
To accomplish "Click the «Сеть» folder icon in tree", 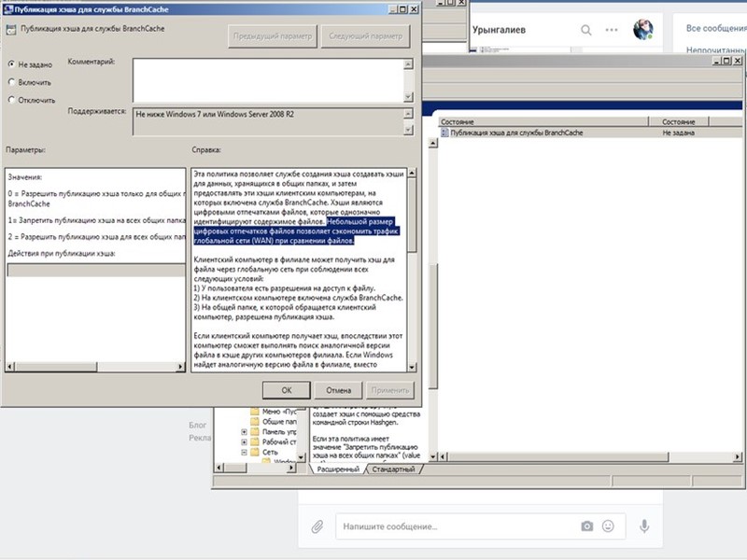I will click(x=255, y=452).
